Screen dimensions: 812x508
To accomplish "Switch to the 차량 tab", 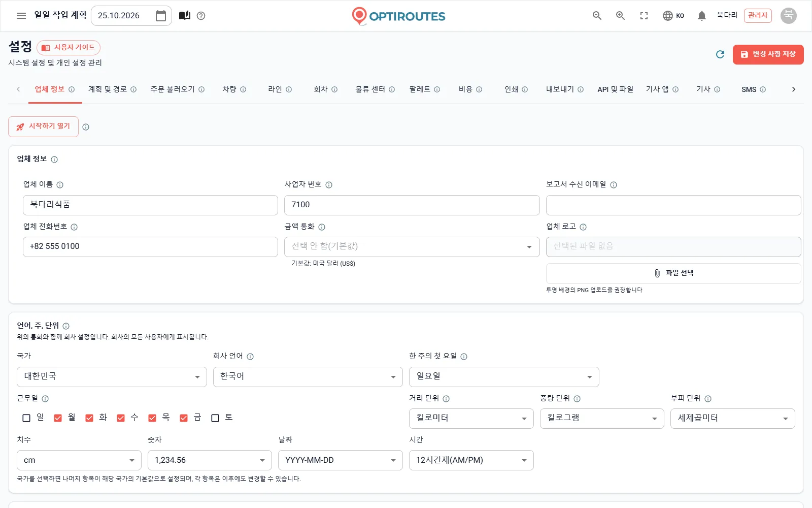I will [234, 89].
